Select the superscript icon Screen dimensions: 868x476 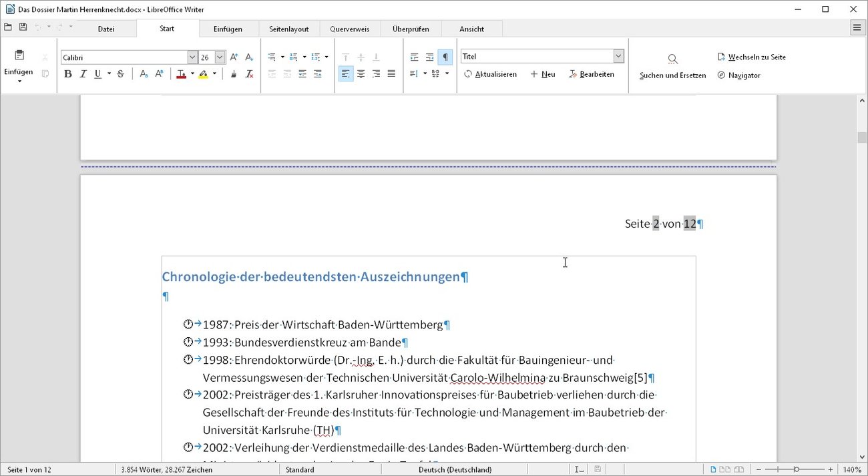pyautogui.click(x=158, y=73)
